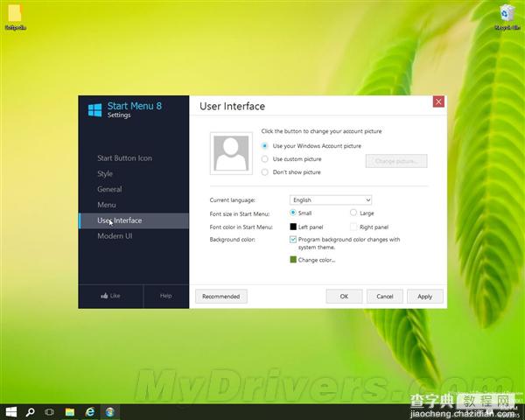This screenshot has width=525, height=420.
Task: Click the Start Menu 8 Windows logo
Action: tap(94, 110)
